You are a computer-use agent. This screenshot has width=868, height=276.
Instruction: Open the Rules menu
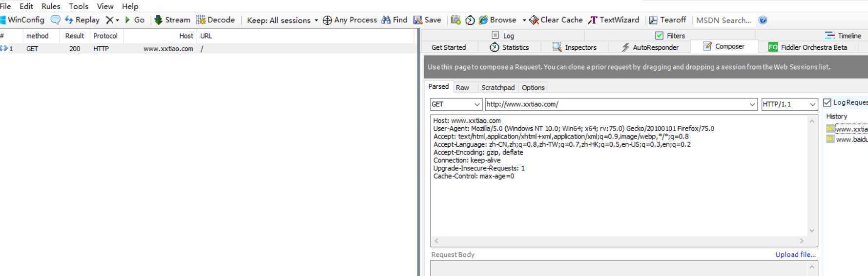[x=51, y=6]
